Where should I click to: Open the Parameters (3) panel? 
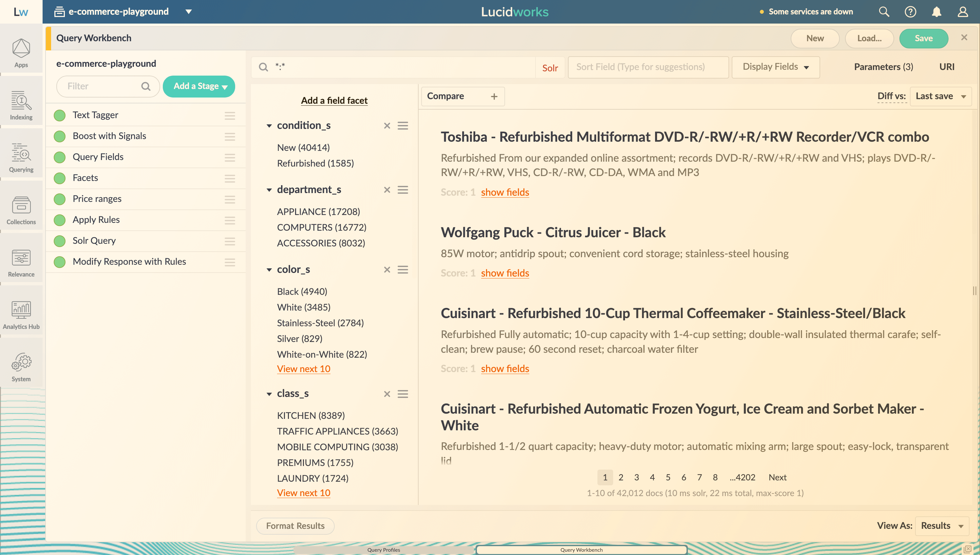click(x=883, y=67)
